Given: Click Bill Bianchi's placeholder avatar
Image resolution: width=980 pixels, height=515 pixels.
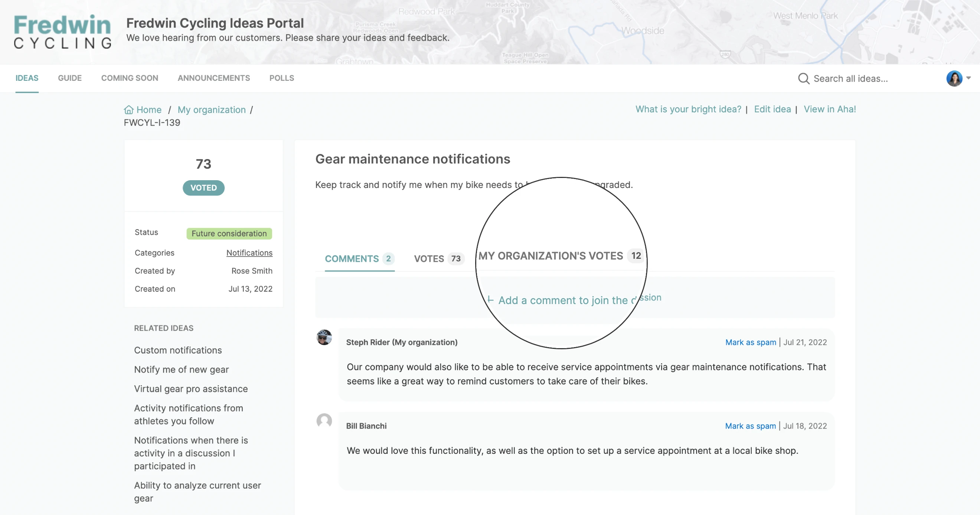Looking at the screenshot, I should pos(324,421).
